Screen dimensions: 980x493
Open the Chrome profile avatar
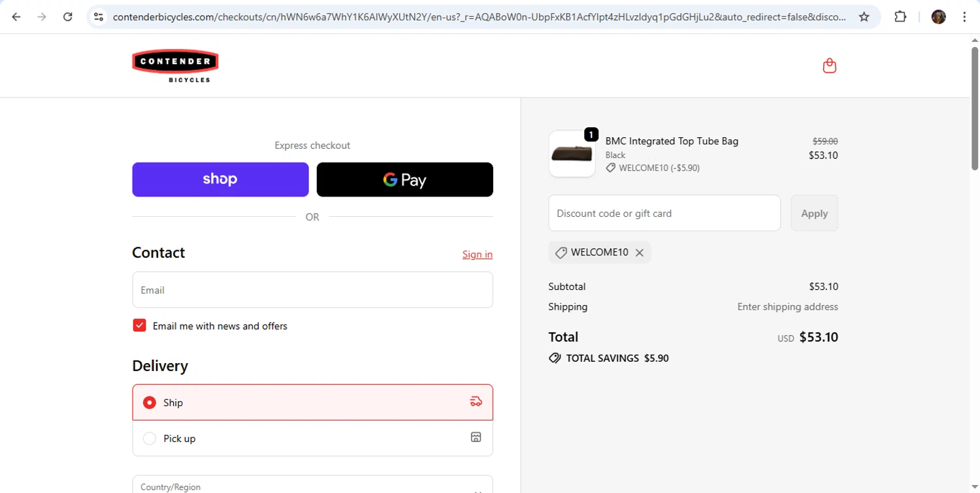[x=939, y=17]
